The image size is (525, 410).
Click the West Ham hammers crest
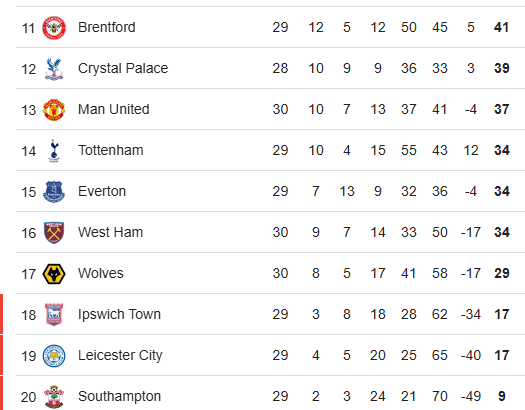click(54, 233)
